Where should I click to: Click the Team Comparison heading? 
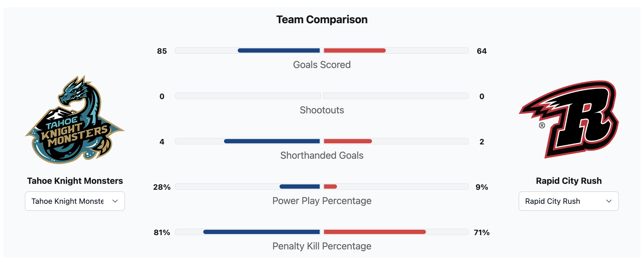coord(322,20)
